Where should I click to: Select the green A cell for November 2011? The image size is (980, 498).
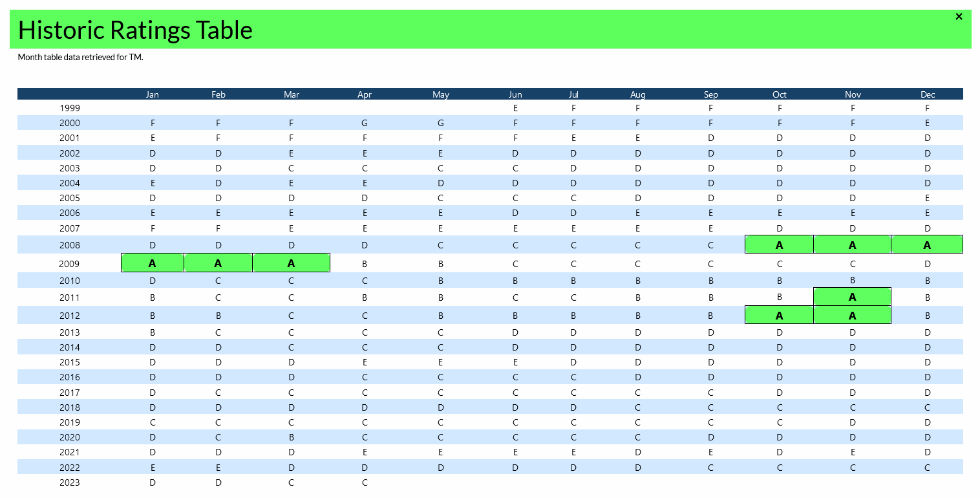(x=852, y=297)
